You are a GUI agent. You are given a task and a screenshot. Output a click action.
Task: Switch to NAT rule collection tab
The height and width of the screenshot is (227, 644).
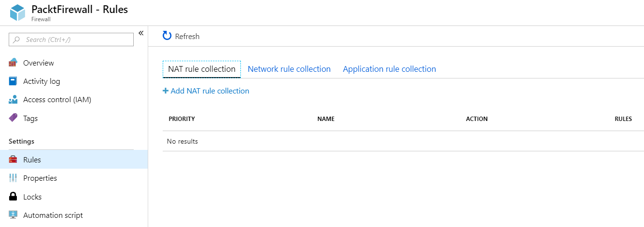[x=202, y=69]
